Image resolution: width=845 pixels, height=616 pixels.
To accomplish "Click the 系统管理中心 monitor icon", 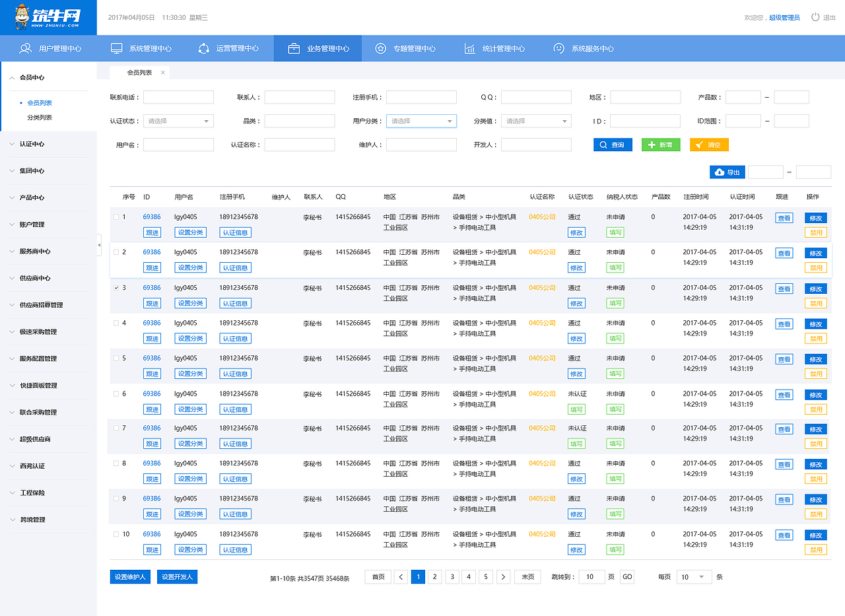I will point(116,48).
